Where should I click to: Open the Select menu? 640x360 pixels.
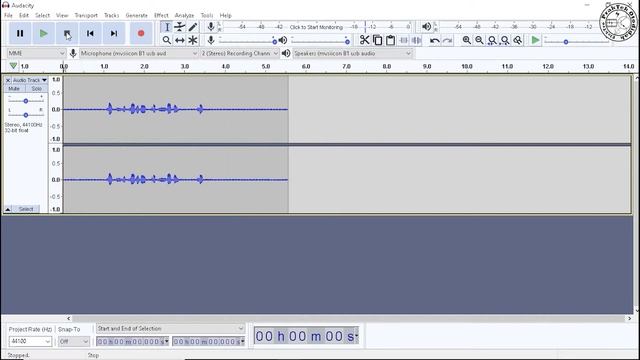click(x=42, y=15)
